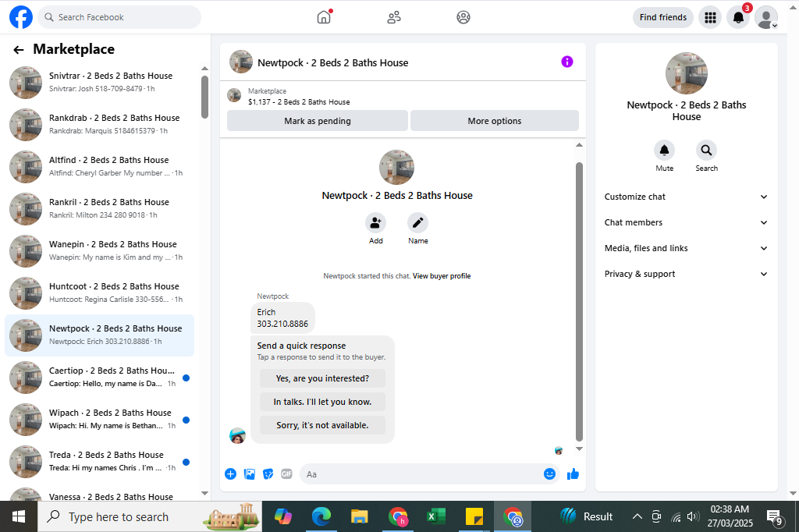Send quick response 'Sorry, it's not available.'
The width and height of the screenshot is (799, 532).
[x=322, y=425]
